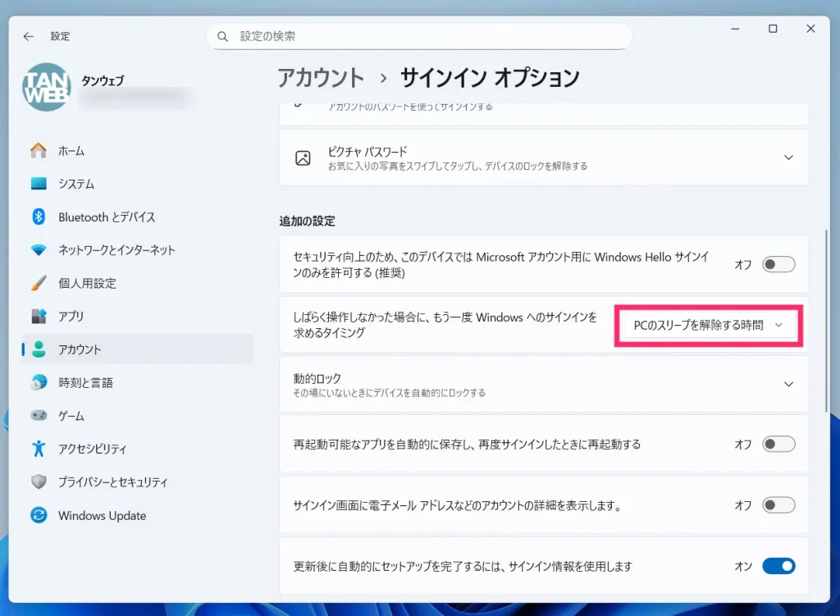Click the Windows Update refresh icon
This screenshot has width=840, height=616.
[39, 515]
